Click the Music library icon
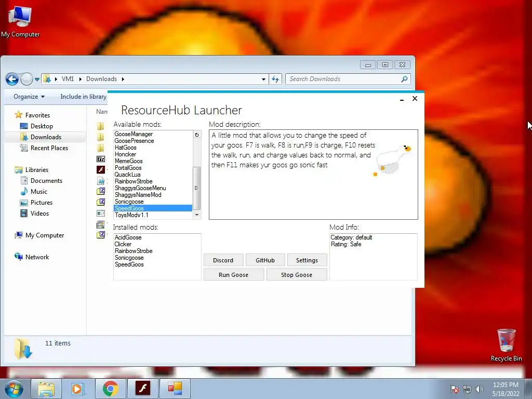Image resolution: width=532 pixels, height=399 pixels. pyautogui.click(x=24, y=191)
